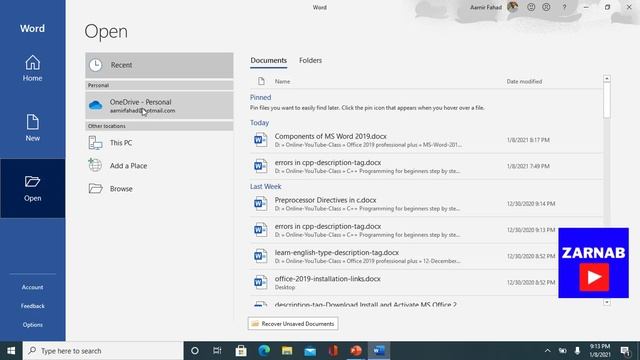Open Preprocessor Directives in c.docx file
Image resolution: width=640 pixels, height=360 pixels.
point(426,204)
